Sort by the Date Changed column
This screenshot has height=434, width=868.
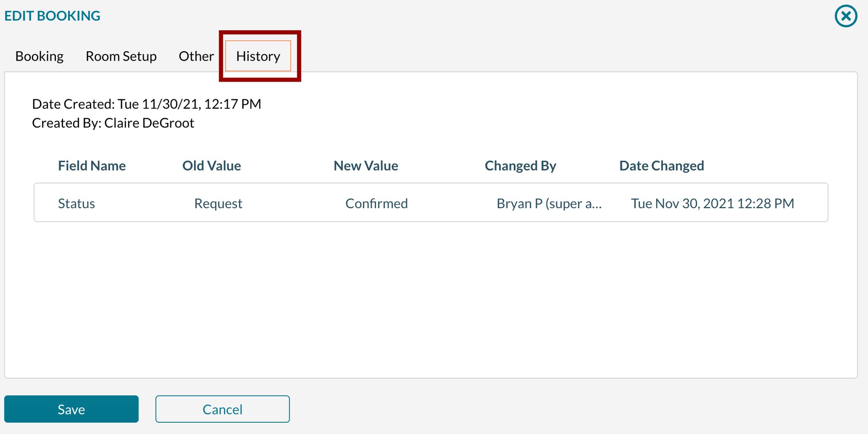661,165
